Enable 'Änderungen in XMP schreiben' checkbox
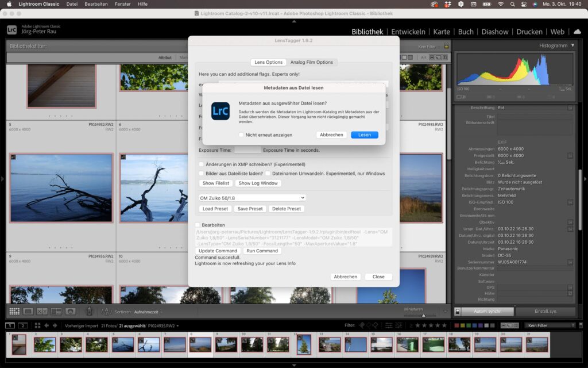Screen dimensions: 588x368 point(202,164)
